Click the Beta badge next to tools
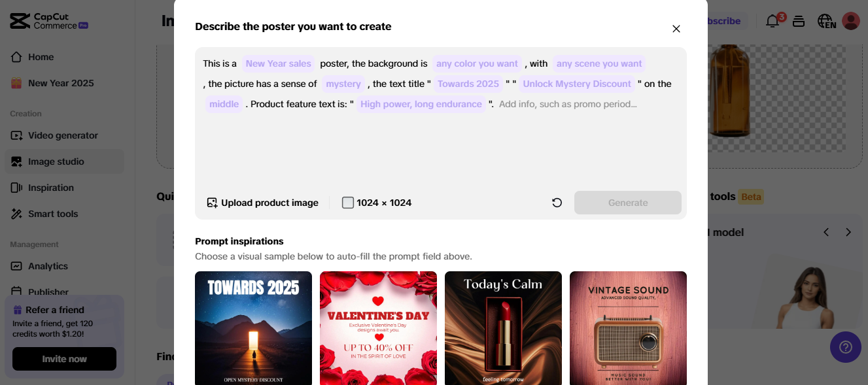Image resolution: width=868 pixels, height=385 pixels. click(751, 196)
